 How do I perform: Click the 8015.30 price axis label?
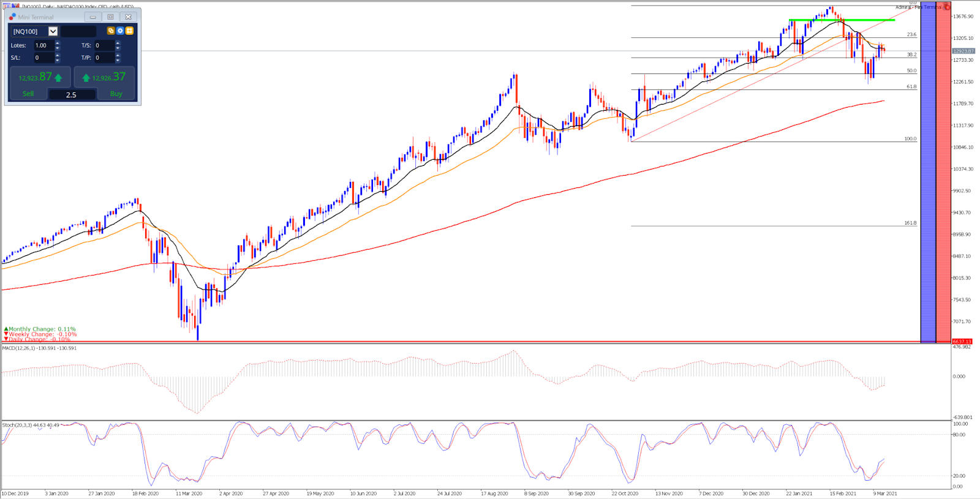click(962, 278)
